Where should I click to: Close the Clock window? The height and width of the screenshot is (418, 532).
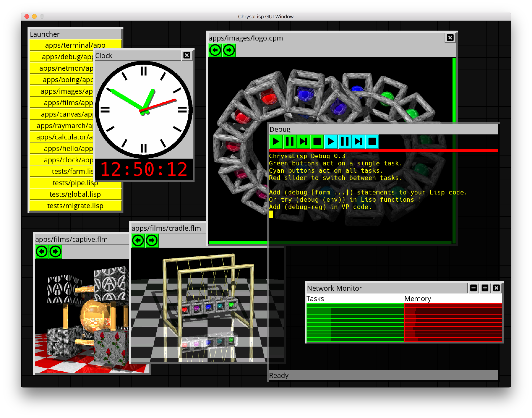point(187,55)
